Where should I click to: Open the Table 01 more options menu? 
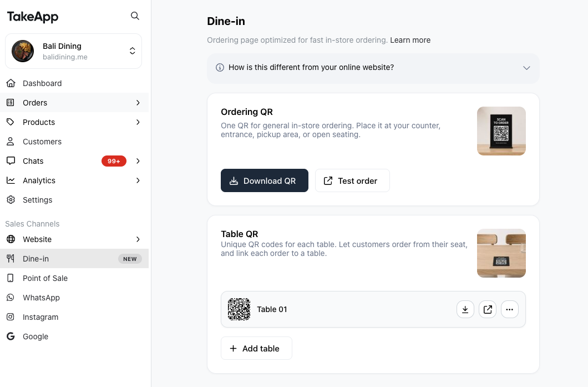(x=510, y=309)
